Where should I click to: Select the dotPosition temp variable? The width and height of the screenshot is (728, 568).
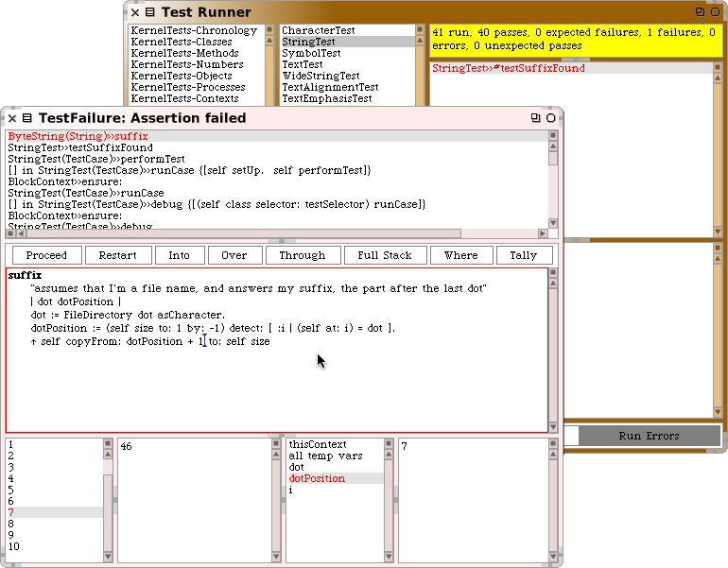click(x=317, y=479)
